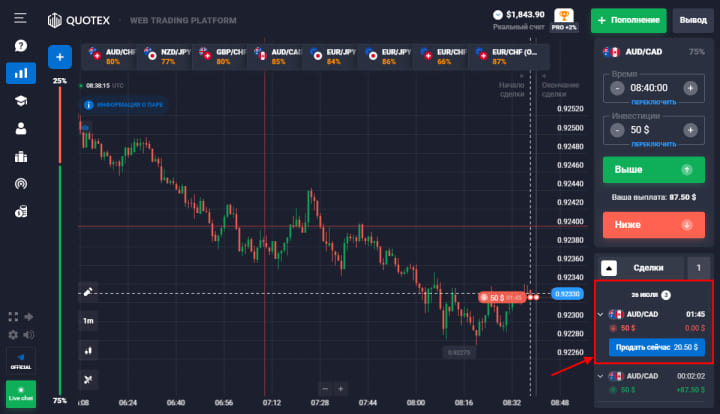Toggle fullscreen mode icon
This screenshot has height=414, width=720.
pos(13,317)
